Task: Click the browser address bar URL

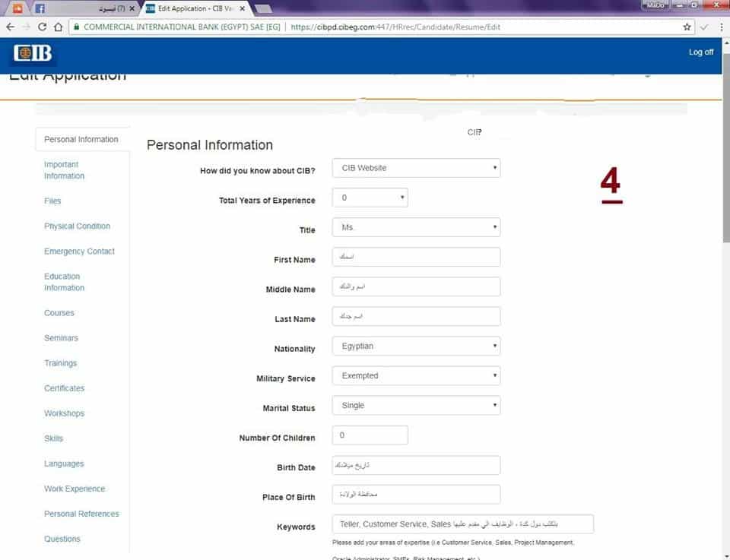Action: 395,27
